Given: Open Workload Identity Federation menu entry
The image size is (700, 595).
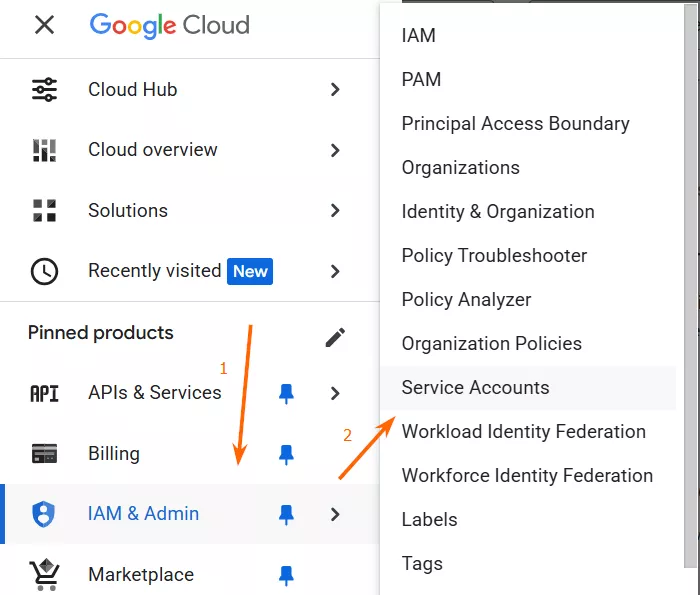Looking at the screenshot, I should [523, 432].
